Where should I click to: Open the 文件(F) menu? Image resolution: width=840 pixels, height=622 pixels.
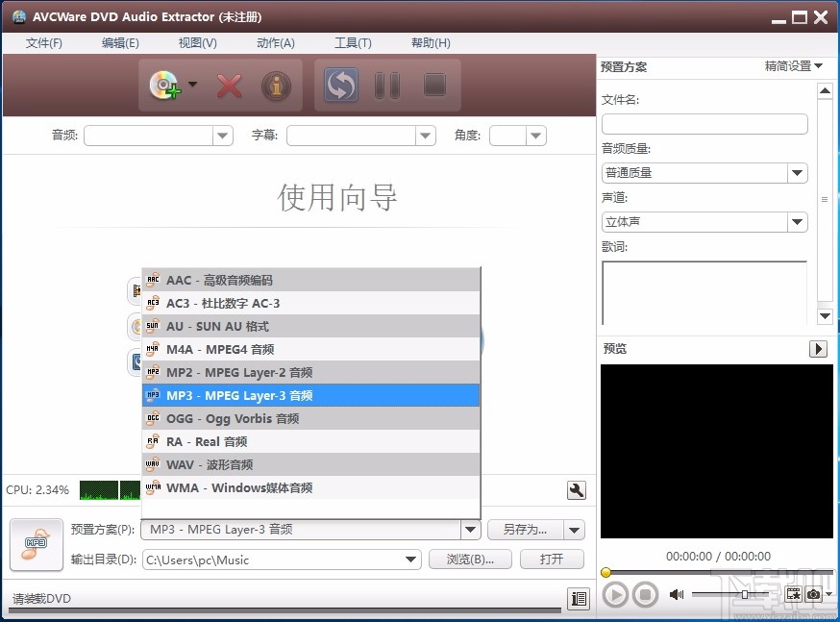pyautogui.click(x=43, y=42)
